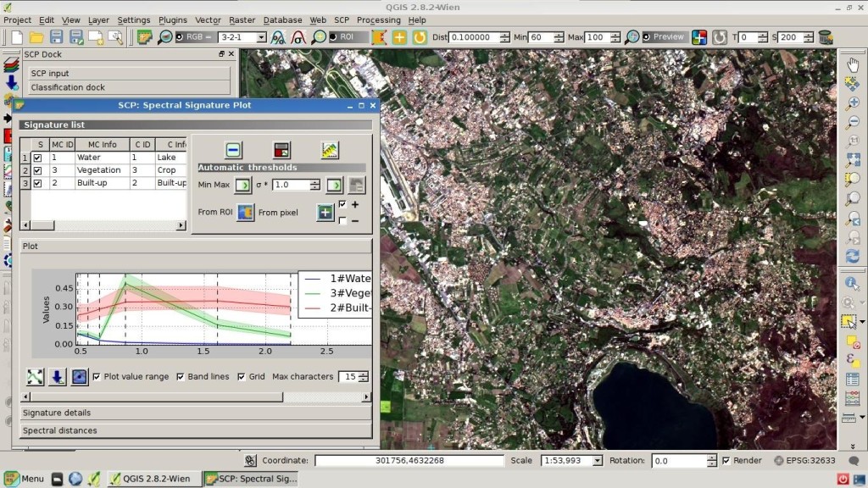Click the trash bin toolbar icon
Screen dimensions: 868x488
click(x=826, y=37)
